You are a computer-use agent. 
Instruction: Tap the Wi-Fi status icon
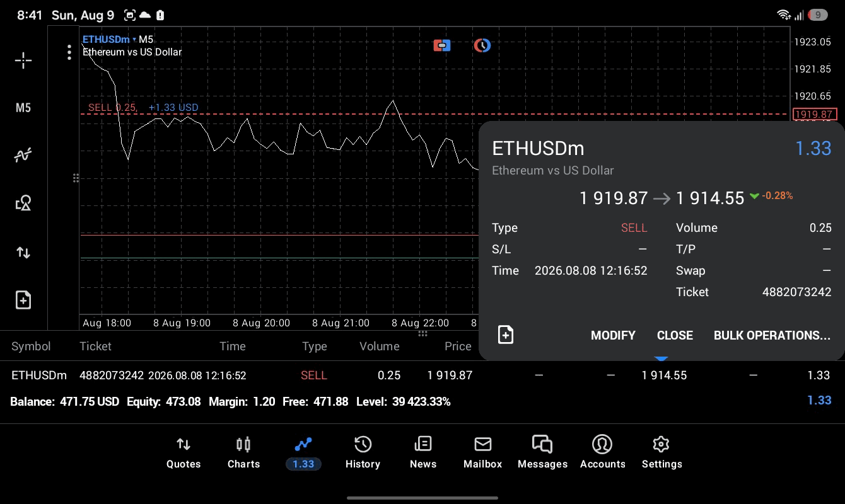click(x=784, y=14)
